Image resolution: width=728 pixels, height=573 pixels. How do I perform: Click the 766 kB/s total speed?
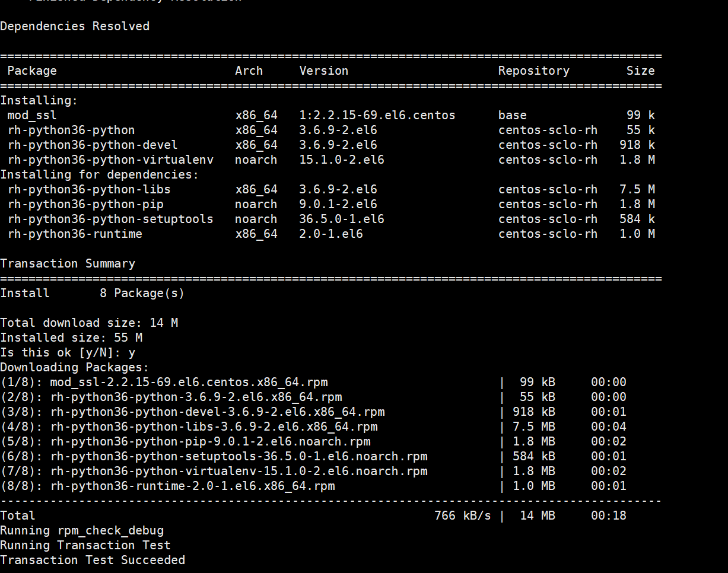[x=463, y=515]
